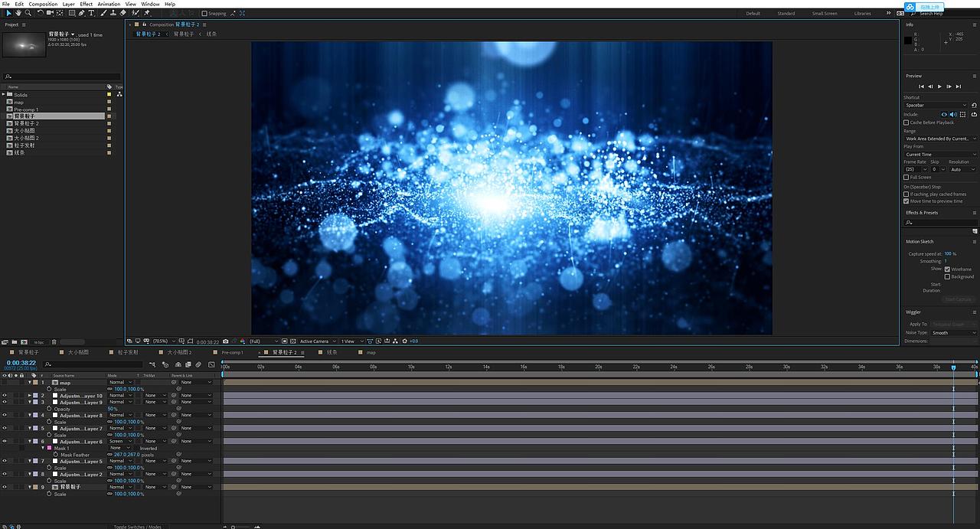Select the Eraser tool
Viewport: 980px width, 529px height.
(x=123, y=13)
